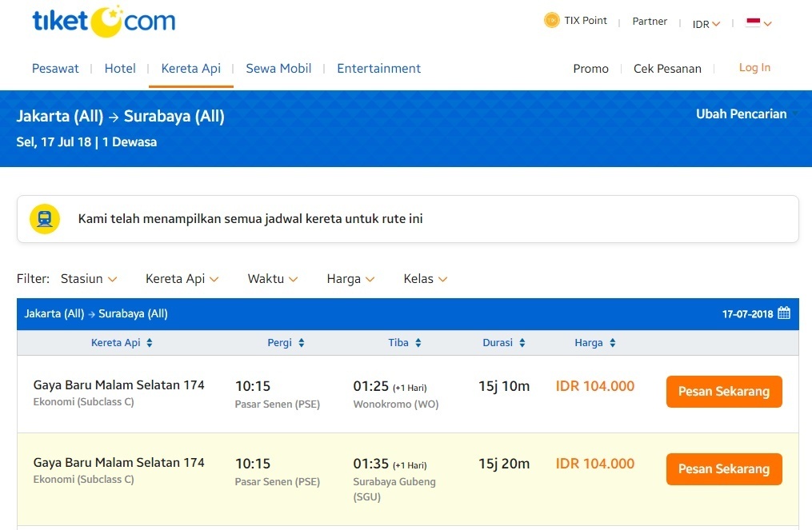Click Ubah Pencarian to change search
Screen dimensions: 812x530
point(741,114)
